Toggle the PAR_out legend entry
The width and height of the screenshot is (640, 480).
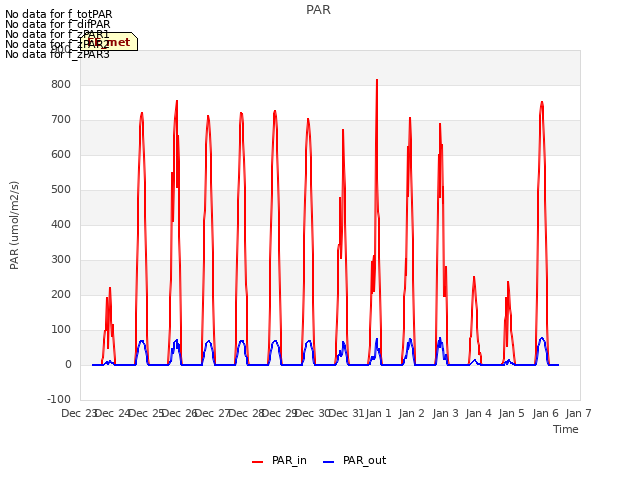354,460
